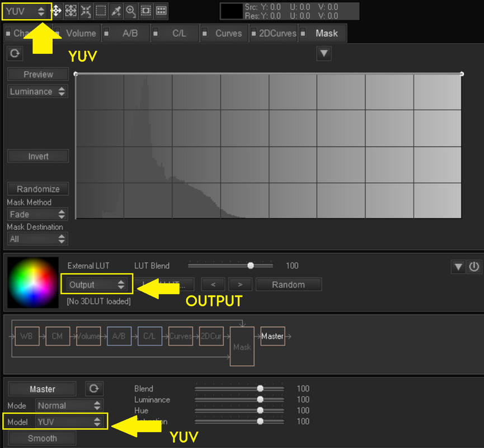Click the Random LUT button
484x448 pixels.
point(289,284)
